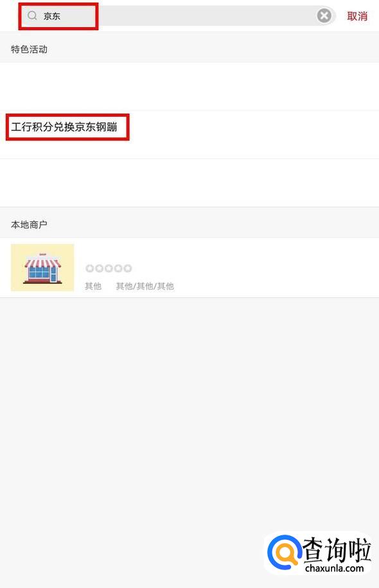Open the chaxunla.com link text
Image resolution: width=379 pixels, height=588 pixels.
click(334, 568)
